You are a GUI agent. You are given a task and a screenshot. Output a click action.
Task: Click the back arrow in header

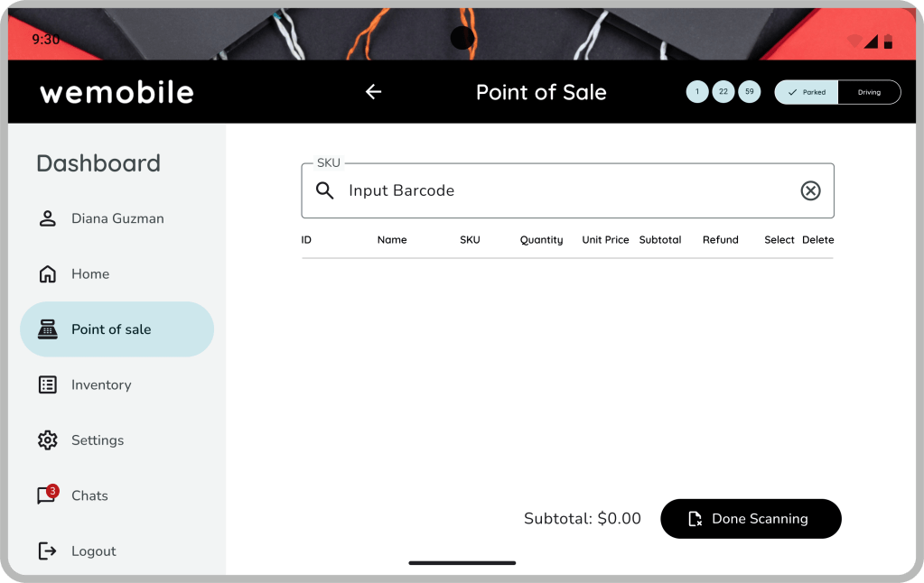[x=373, y=92]
